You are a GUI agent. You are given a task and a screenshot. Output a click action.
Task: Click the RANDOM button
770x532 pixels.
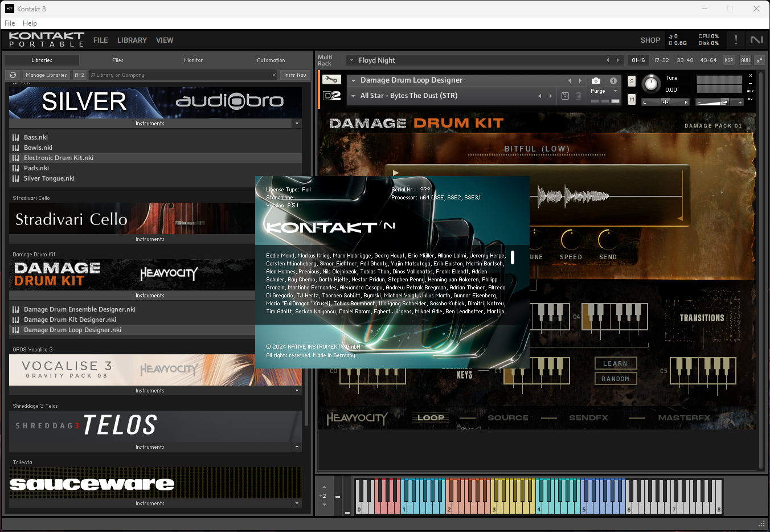(616, 379)
